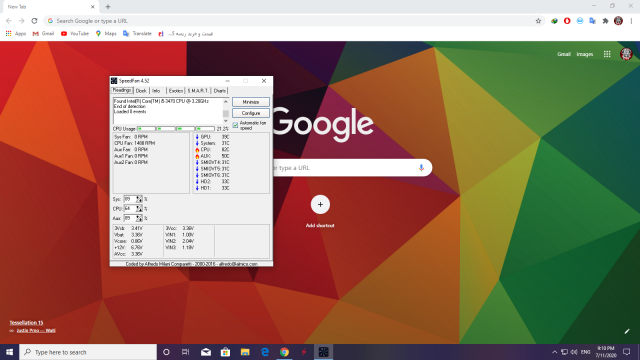
Task: Click the Aux fan speed percentage field
Action: click(x=130, y=218)
